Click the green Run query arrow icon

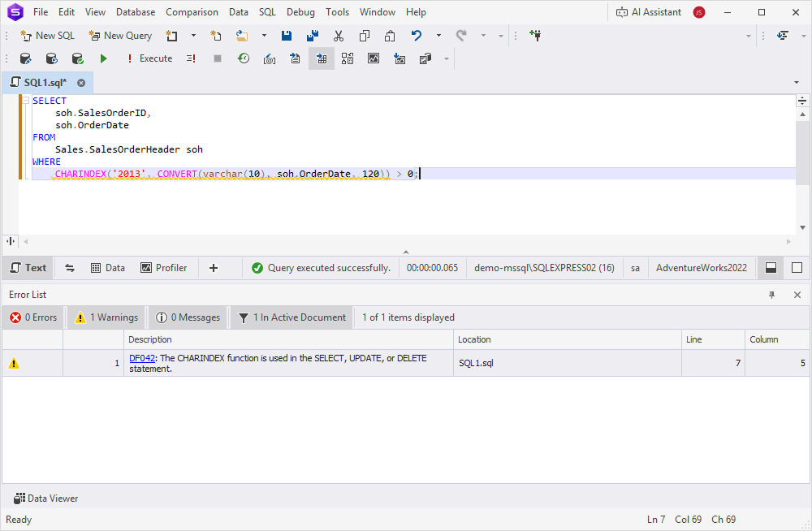pos(103,58)
